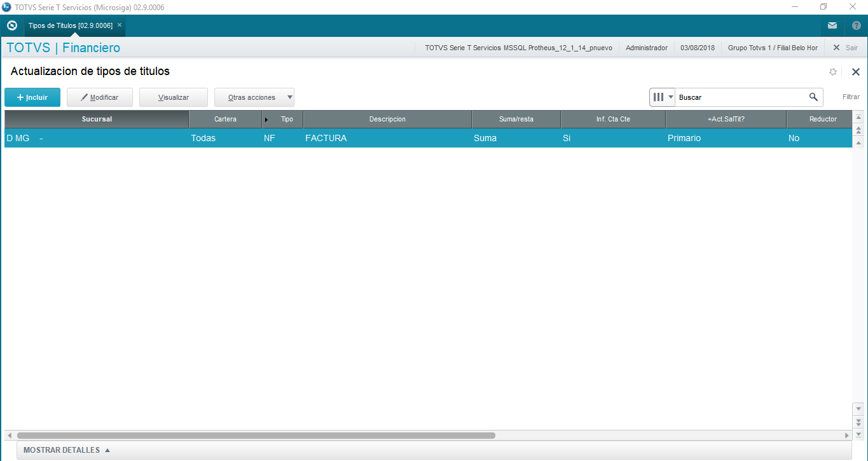Click the Incluir button
Screen dimensions: 868x461
coord(32,97)
